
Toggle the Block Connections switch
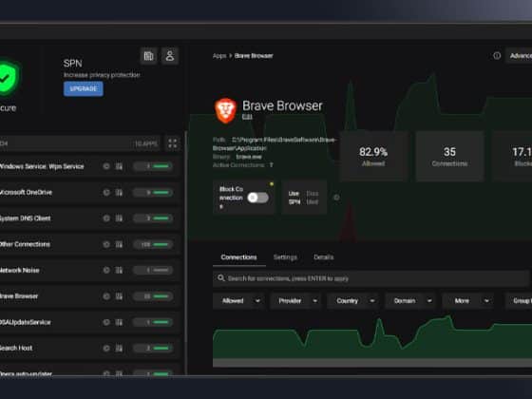[x=257, y=198]
